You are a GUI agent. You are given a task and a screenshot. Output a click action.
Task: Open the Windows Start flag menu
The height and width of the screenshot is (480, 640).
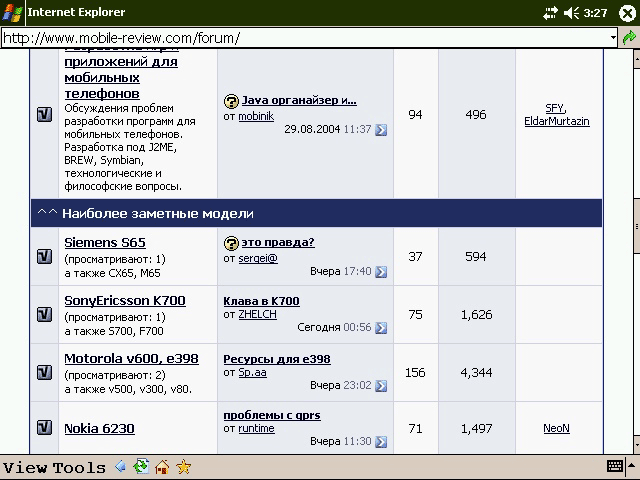point(12,12)
